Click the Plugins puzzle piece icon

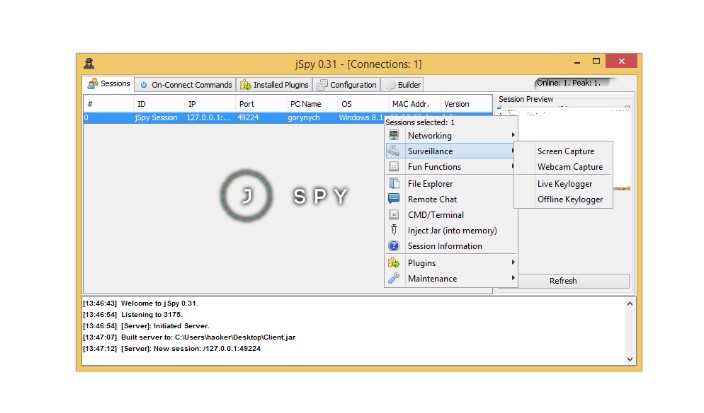coord(394,263)
